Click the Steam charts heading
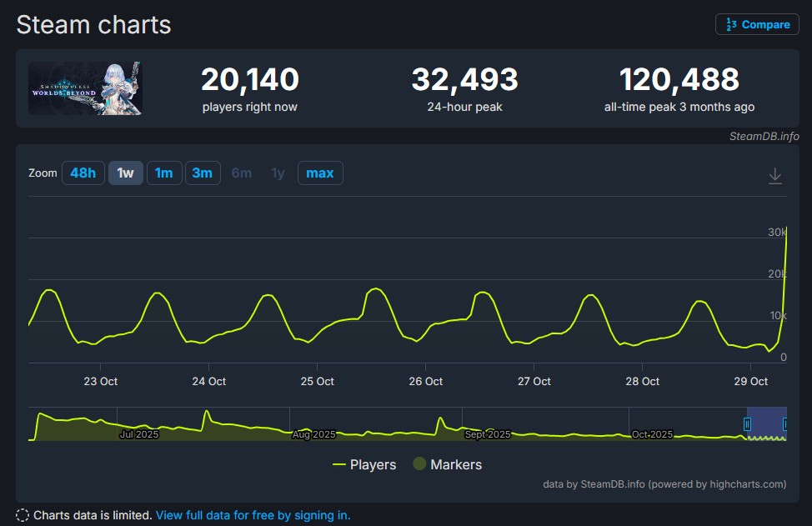 coord(93,25)
